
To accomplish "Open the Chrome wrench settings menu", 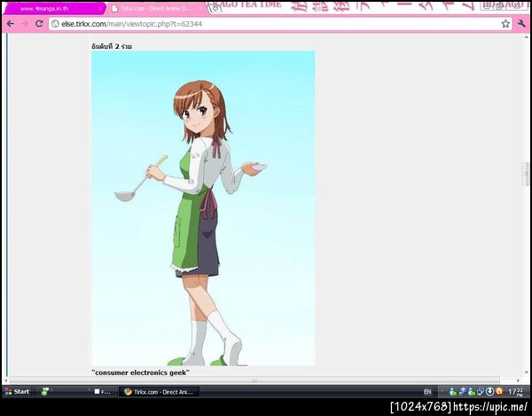I will tap(521, 24).
